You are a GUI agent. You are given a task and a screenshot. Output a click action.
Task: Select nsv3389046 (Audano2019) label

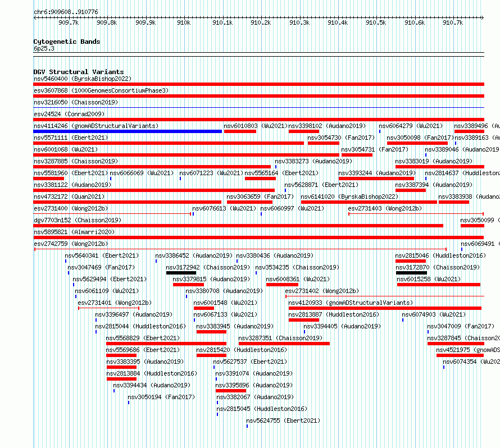coord(462,149)
